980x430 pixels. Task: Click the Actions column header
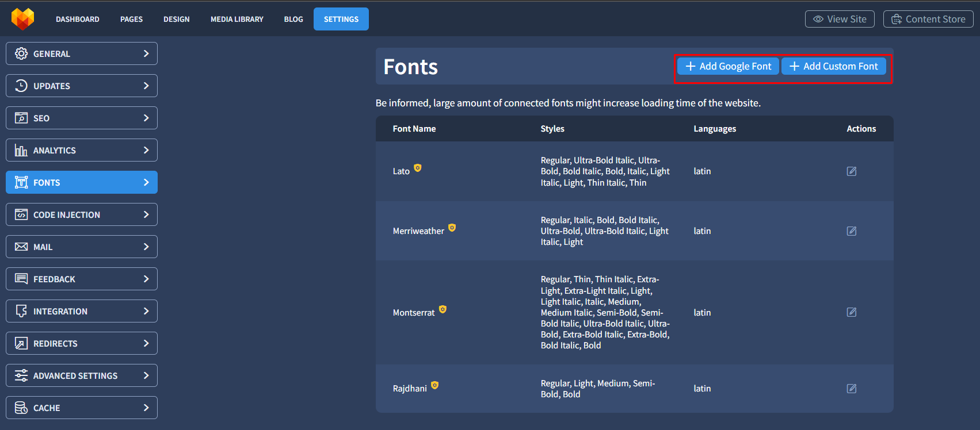pyautogui.click(x=861, y=129)
